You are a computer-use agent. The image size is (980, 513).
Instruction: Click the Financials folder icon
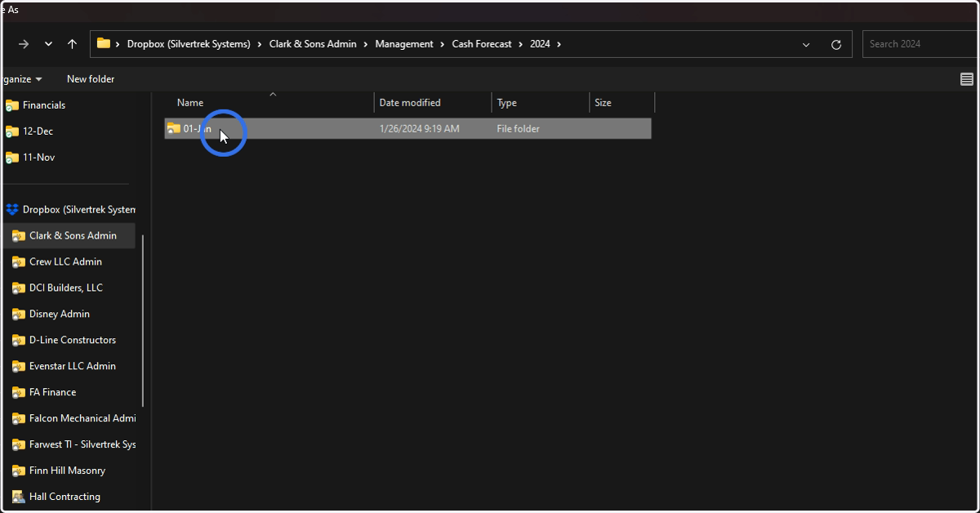click(12, 105)
